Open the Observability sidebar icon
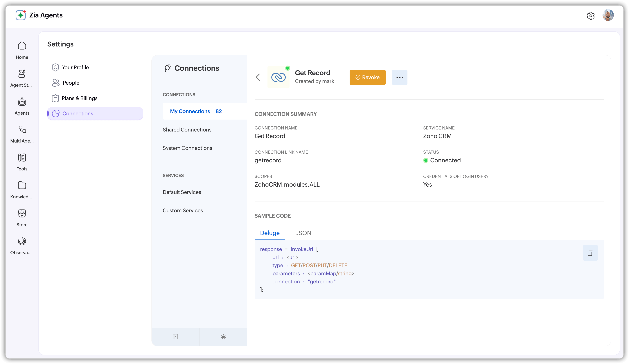 tap(22, 246)
